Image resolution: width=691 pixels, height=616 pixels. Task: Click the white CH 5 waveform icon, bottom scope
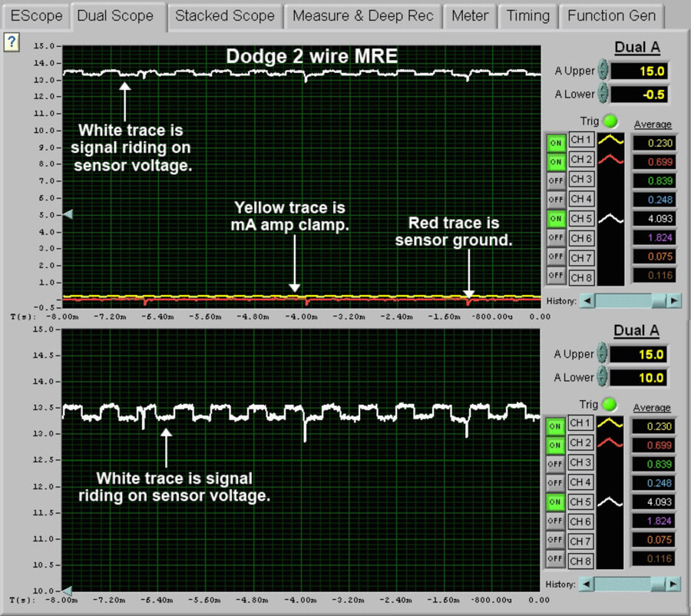610,502
